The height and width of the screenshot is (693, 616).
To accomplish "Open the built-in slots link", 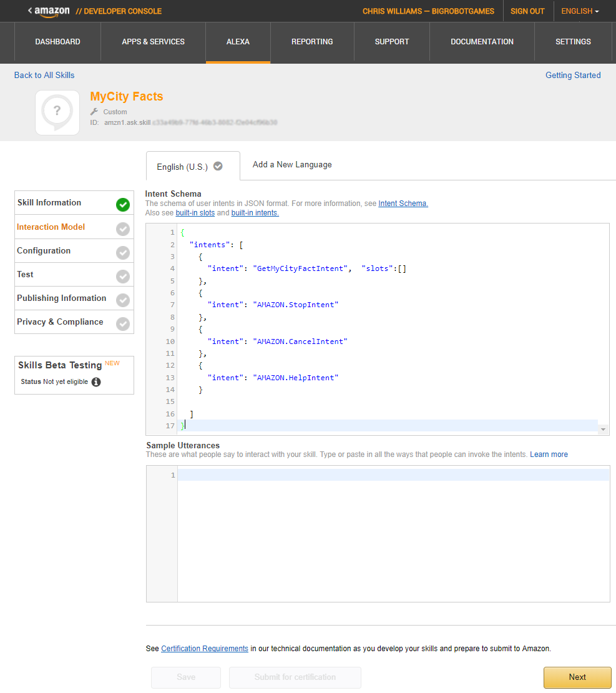I will pyautogui.click(x=195, y=213).
